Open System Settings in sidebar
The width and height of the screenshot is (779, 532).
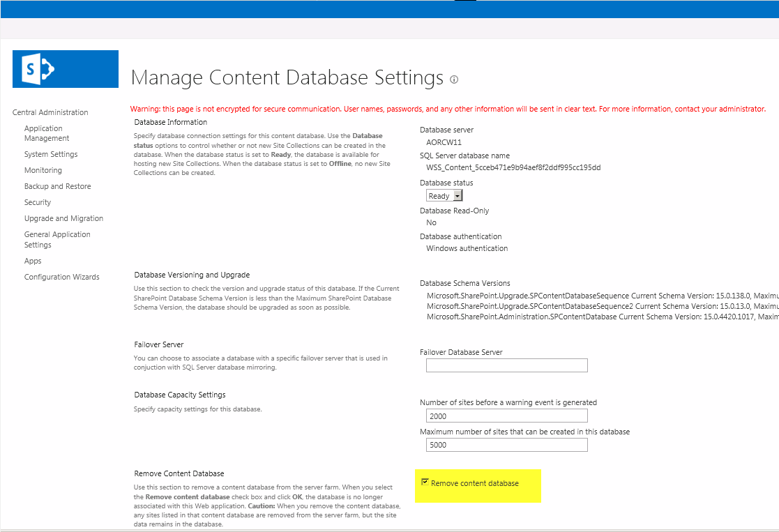pos(51,154)
